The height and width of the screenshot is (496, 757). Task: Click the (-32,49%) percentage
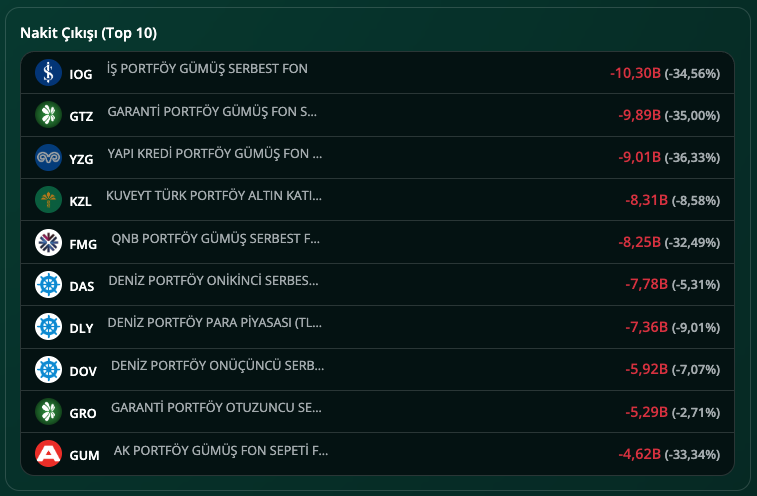(692, 243)
